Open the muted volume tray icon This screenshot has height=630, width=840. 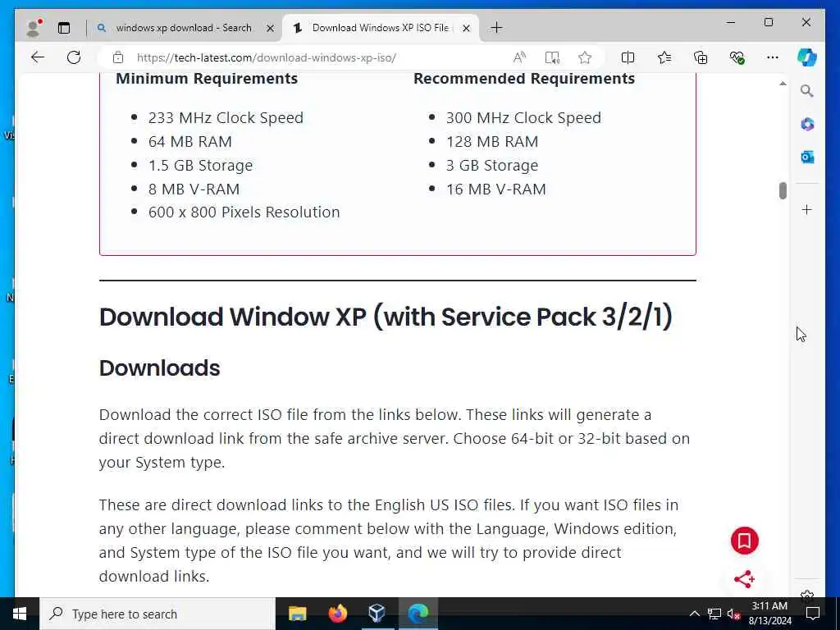pos(733,614)
